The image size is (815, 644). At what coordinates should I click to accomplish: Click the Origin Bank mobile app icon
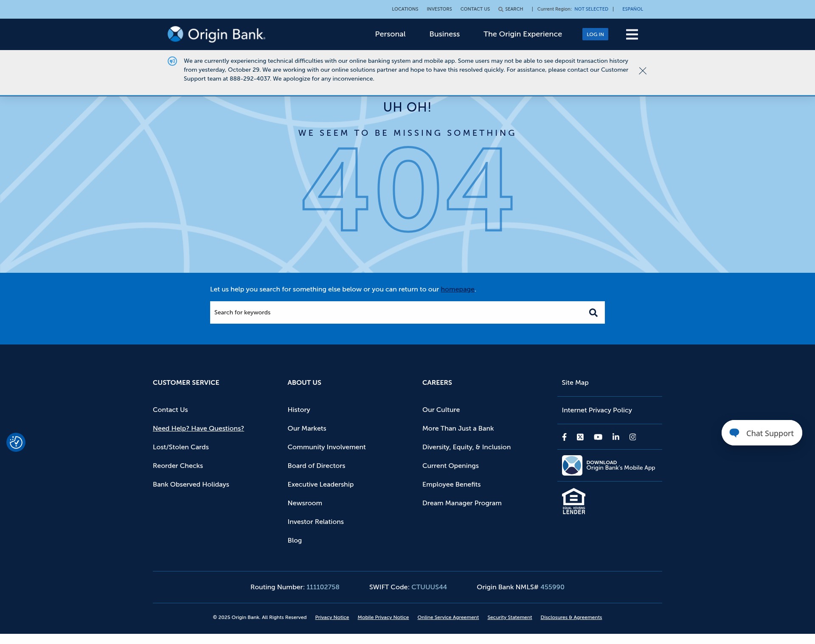(x=572, y=465)
